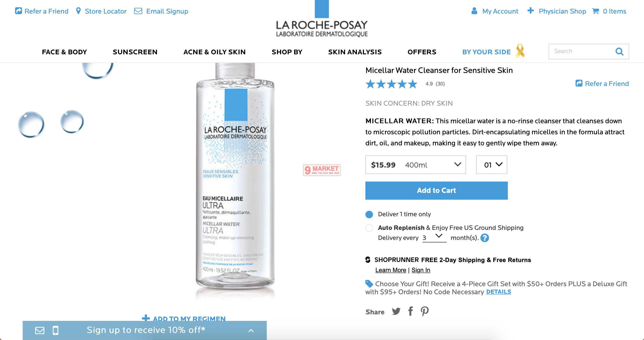Share the product on Facebook icon

(410, 311)
